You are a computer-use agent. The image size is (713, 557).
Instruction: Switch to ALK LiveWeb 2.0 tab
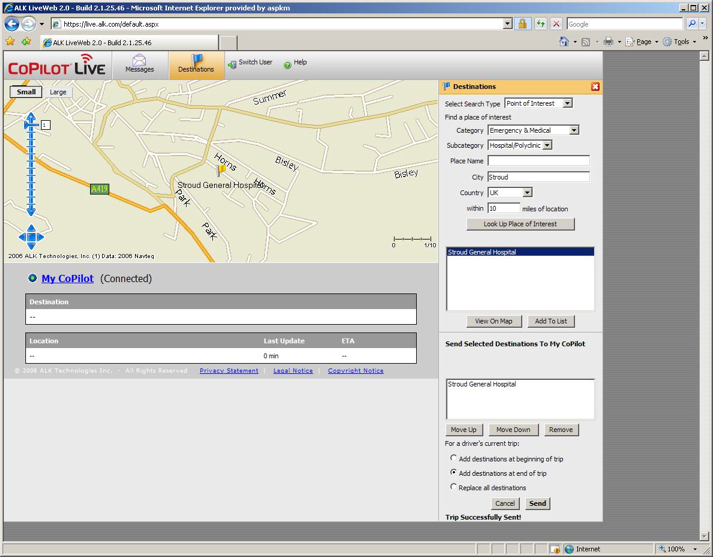pos(129,42)
